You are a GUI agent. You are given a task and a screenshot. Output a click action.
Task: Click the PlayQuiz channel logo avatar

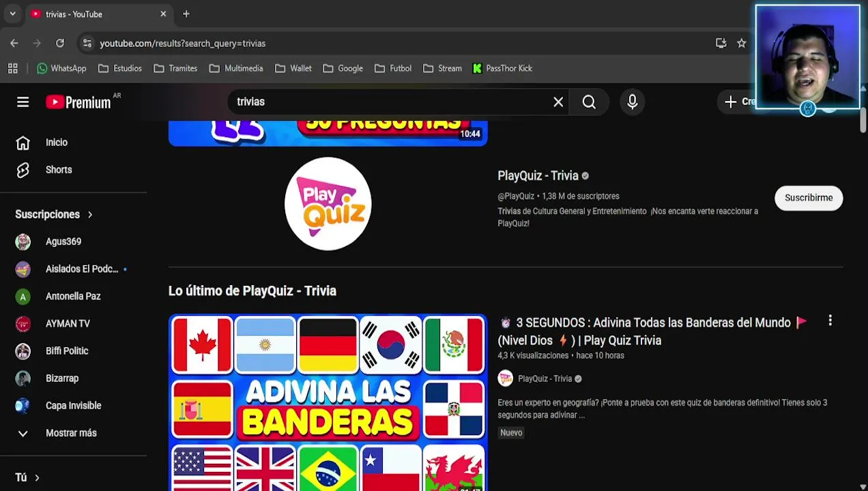(x=328, y=203)
